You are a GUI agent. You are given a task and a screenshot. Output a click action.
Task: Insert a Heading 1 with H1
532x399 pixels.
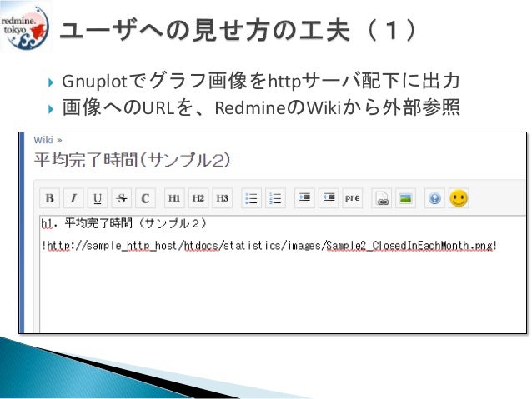(x=174, y=198)
